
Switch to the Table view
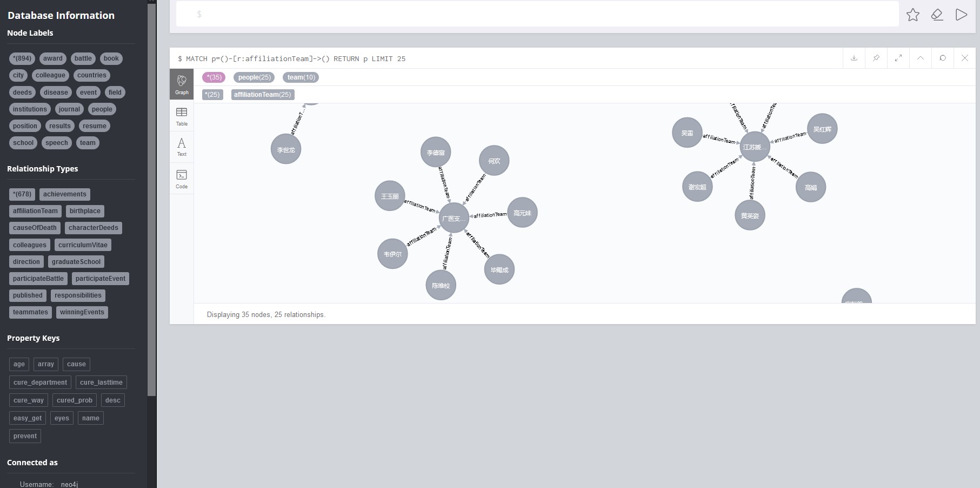[182, 116]
